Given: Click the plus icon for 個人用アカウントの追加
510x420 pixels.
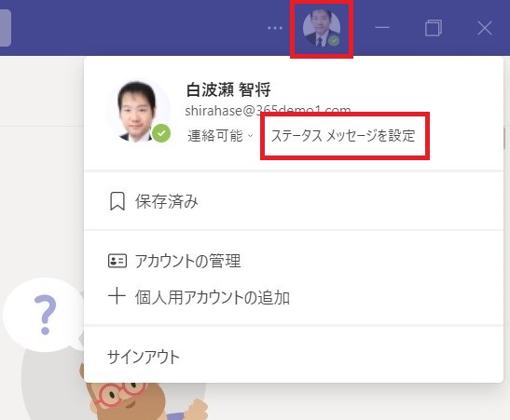Looking at the screenshot, I should [x=117, y=296].
